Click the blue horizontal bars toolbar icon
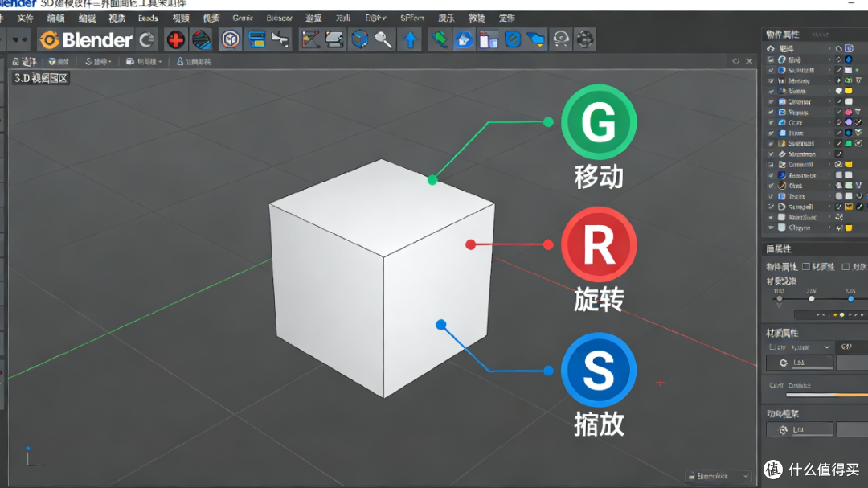868x488 pixels. coord(256,40)
